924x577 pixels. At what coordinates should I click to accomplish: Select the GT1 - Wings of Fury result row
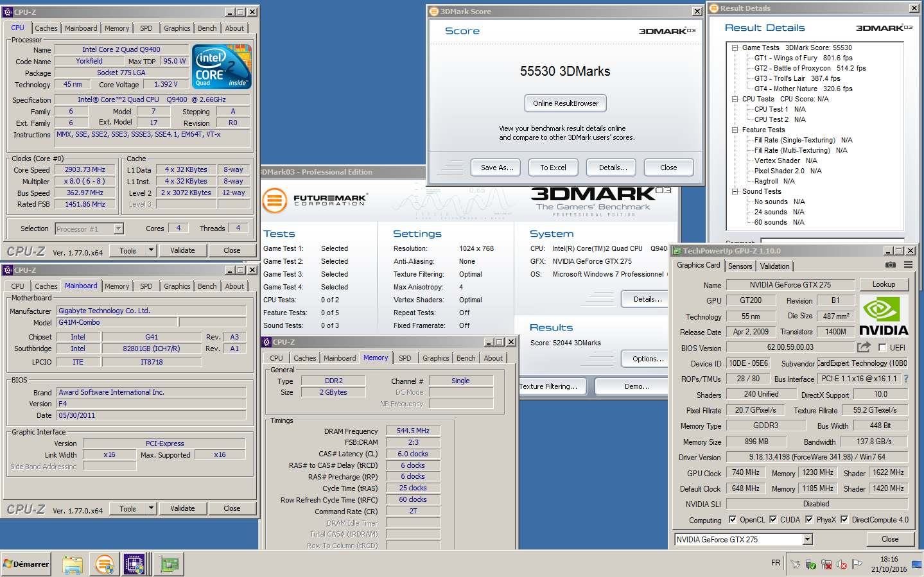(x=803, y=58)
